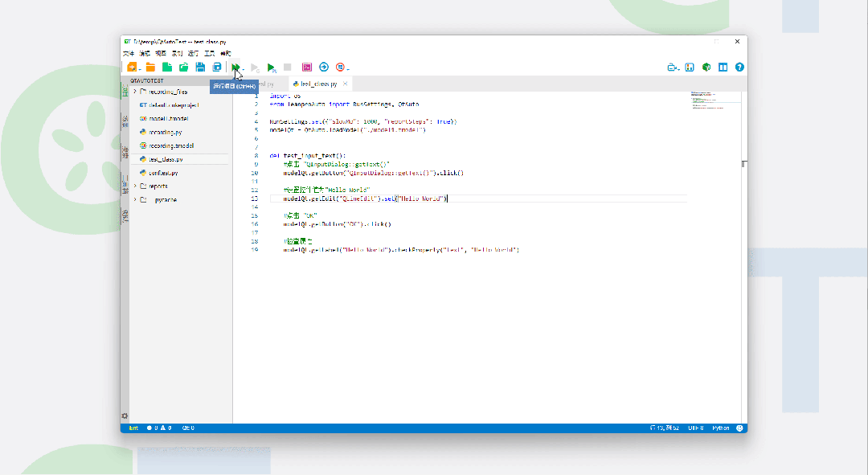Click the grey stop square icon
The width and height of the screenshot is (868, 475).
point(287,67)
